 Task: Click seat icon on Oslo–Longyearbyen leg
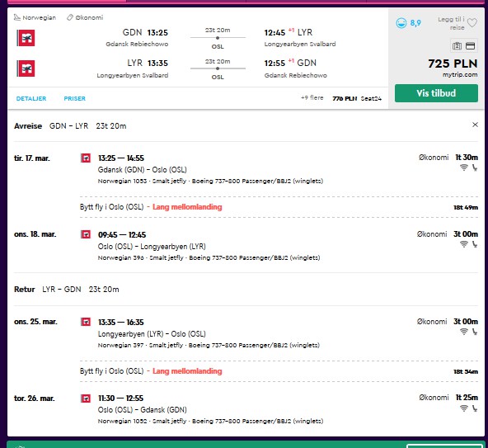click(x=475, y=244)
